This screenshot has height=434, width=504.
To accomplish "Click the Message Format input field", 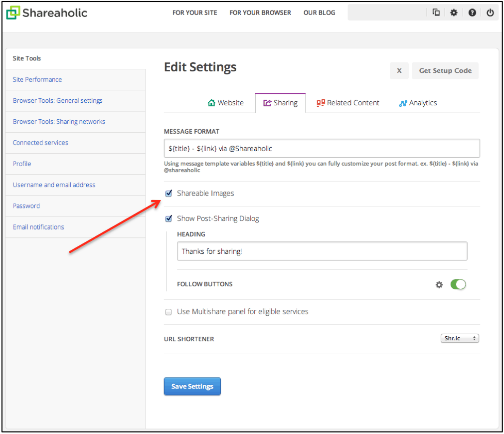I will coord(322,148).
